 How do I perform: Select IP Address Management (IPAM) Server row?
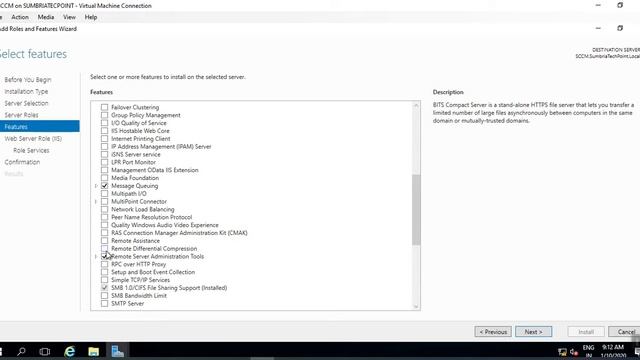point(161,147)
